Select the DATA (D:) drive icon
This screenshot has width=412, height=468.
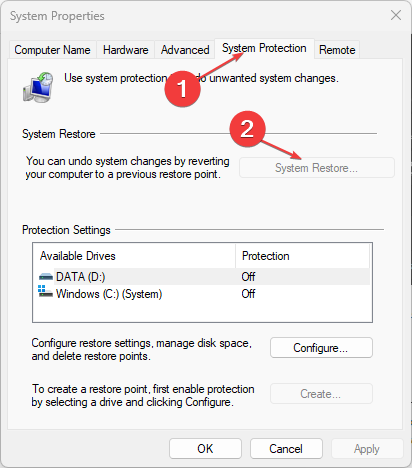46,277
